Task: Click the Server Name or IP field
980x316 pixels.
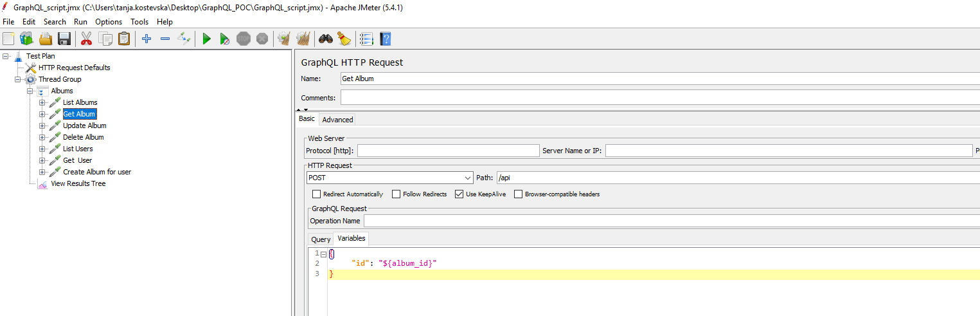Action: tap(788, 151)
